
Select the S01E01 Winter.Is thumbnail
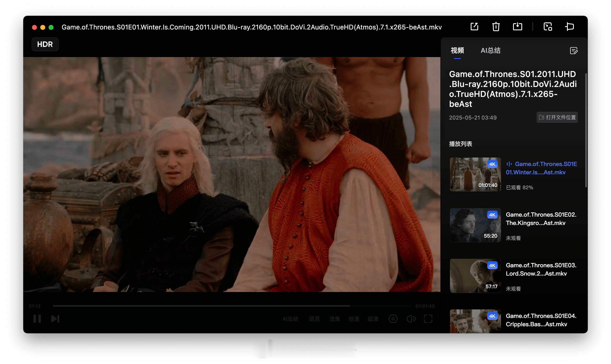475,174
